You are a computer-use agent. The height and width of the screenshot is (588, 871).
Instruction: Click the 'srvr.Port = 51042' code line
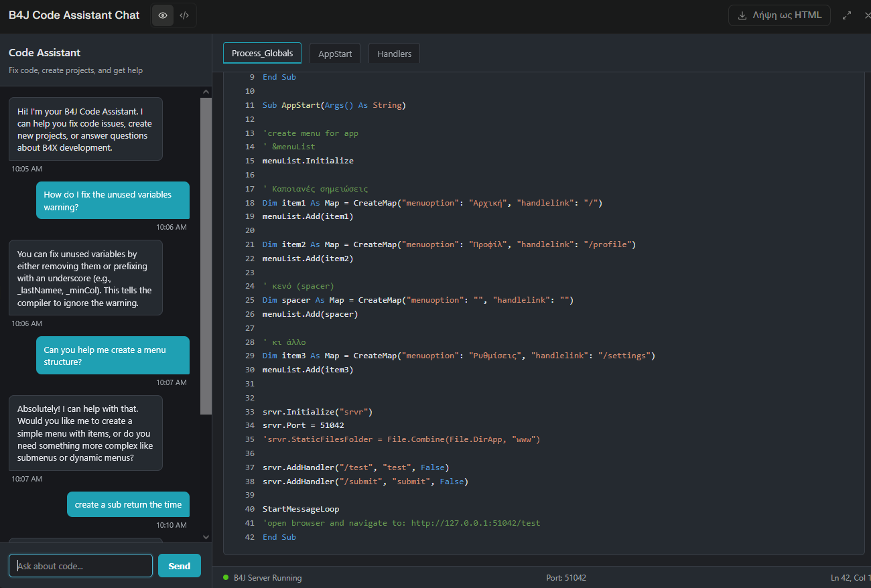(x=304, y=425)
